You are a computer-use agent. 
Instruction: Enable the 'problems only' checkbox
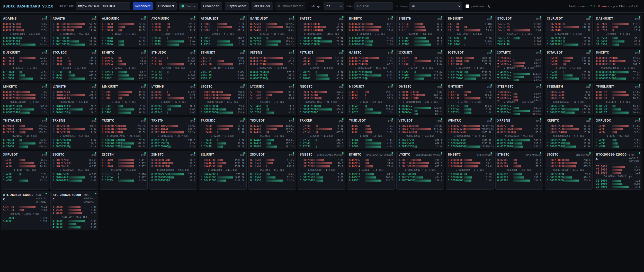coord(468,6)
